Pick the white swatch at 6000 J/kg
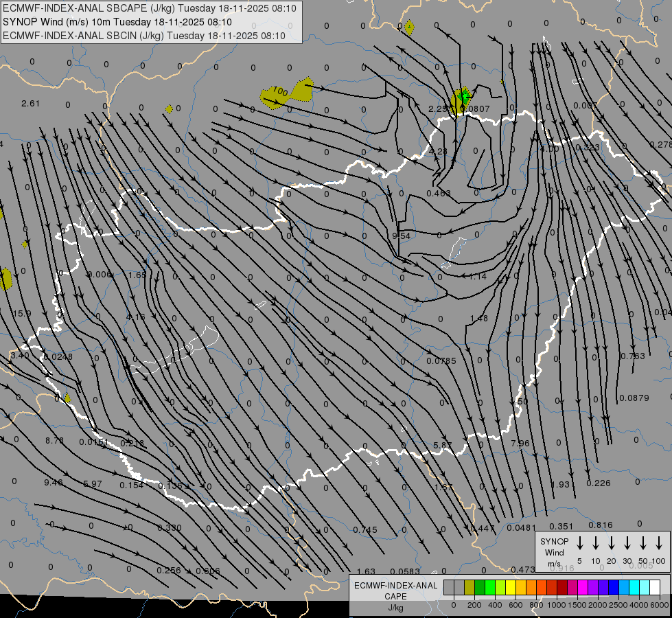Screen dimensions: 672x618 coord(654,587)
